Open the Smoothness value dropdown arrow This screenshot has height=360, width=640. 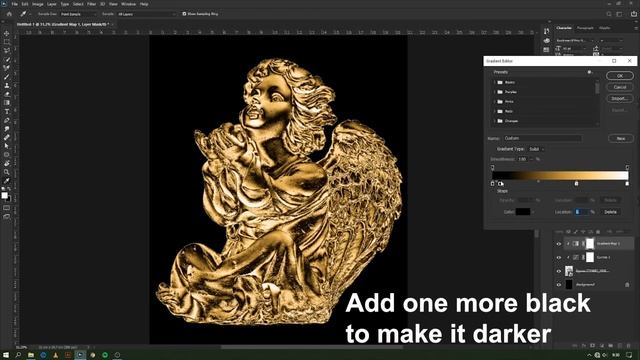[x=531, y=159]
